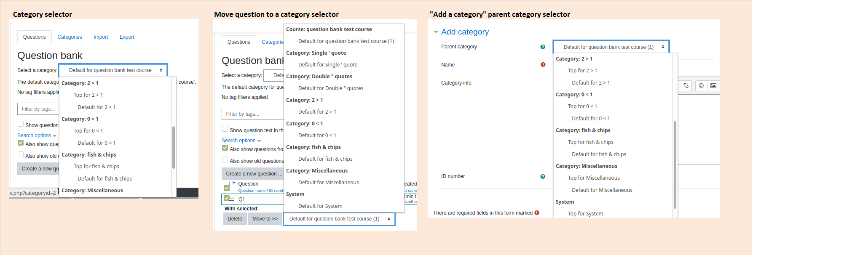Click the left panel dropdown list scrollbar
Viewport: 868px width, 255px height.
[174, 147]
